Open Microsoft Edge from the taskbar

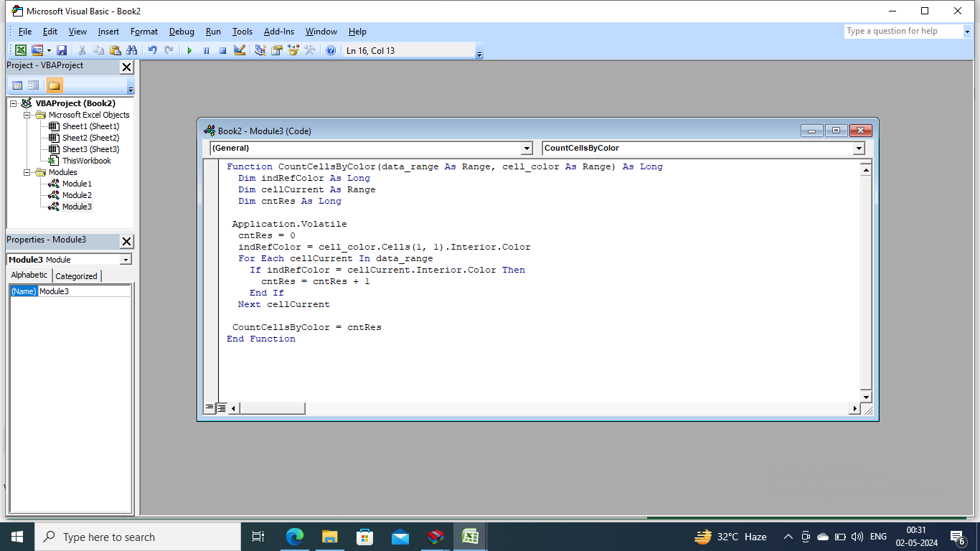point(295,537)
